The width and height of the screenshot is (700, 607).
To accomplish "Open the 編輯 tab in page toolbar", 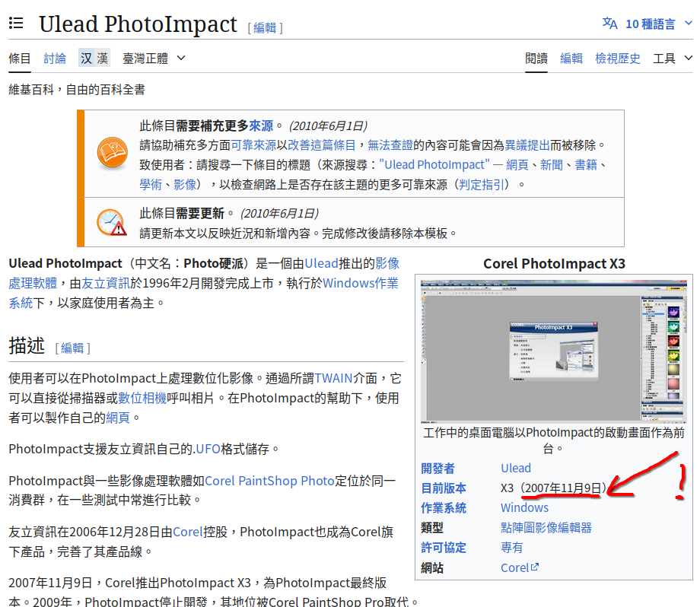I will 571,59.
